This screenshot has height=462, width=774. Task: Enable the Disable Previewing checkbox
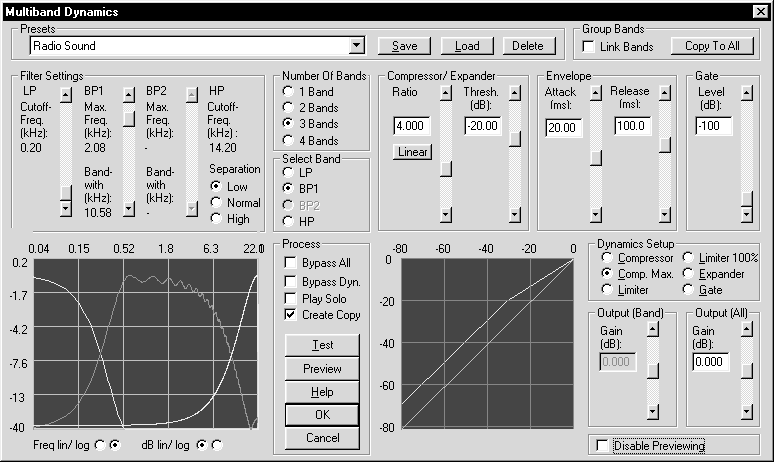[601, 445]
